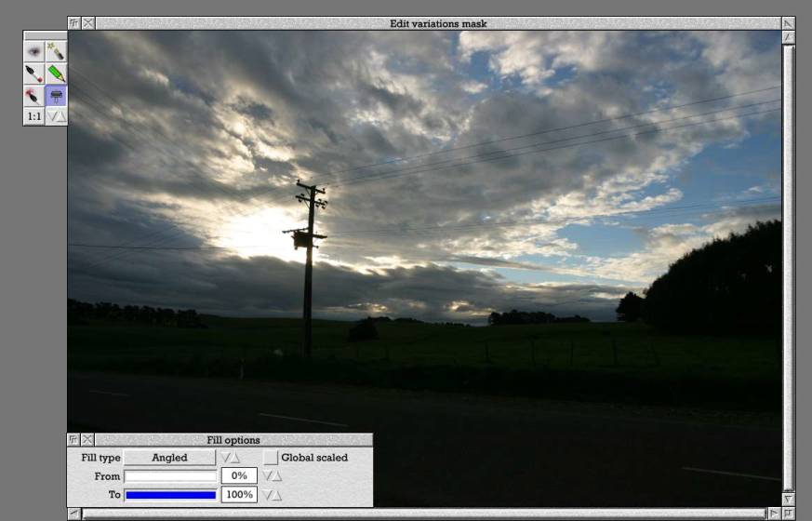Select the magic wand tool

point(56,52)
